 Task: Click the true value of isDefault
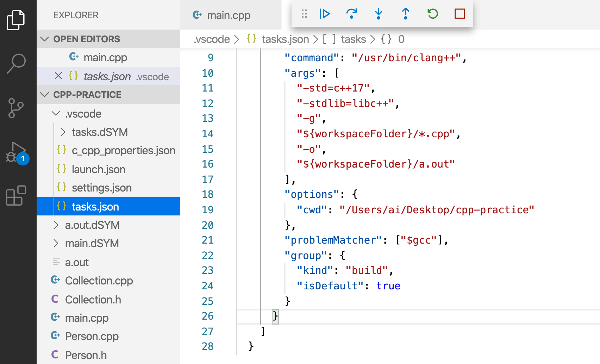coord(388,286)
